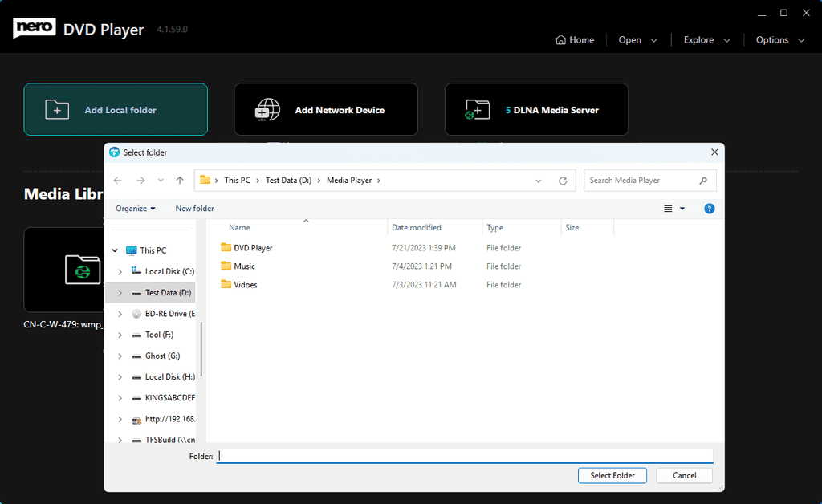
Task: Click the Select Folder button
Action: point(612,475)
